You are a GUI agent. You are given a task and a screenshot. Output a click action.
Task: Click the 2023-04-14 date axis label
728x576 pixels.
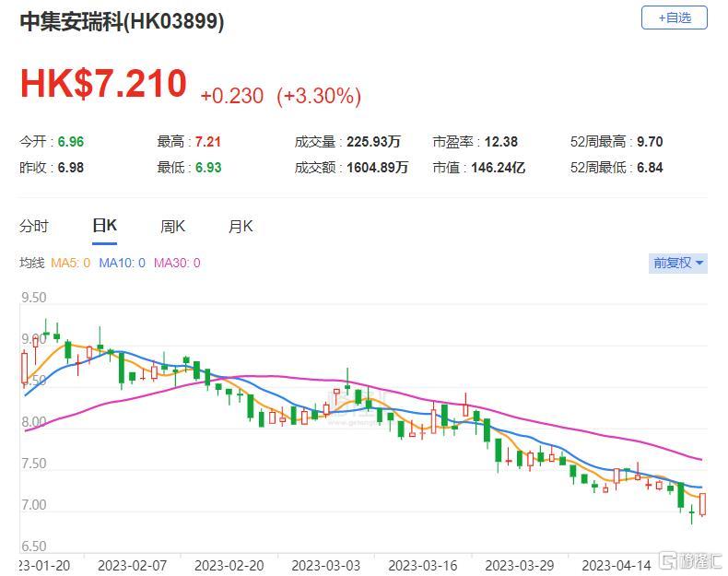click(616, 566)
